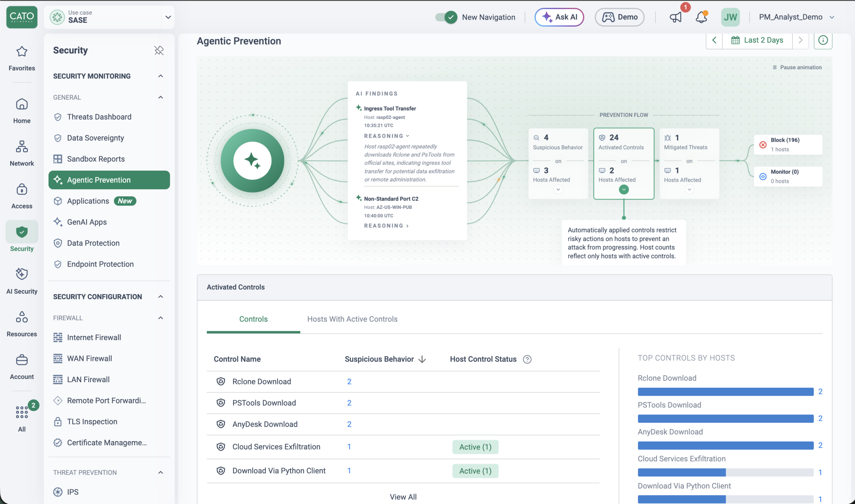Collapse the Activated Controls card chevron
This screenshot has width=855, height=504.
[624, 189]
